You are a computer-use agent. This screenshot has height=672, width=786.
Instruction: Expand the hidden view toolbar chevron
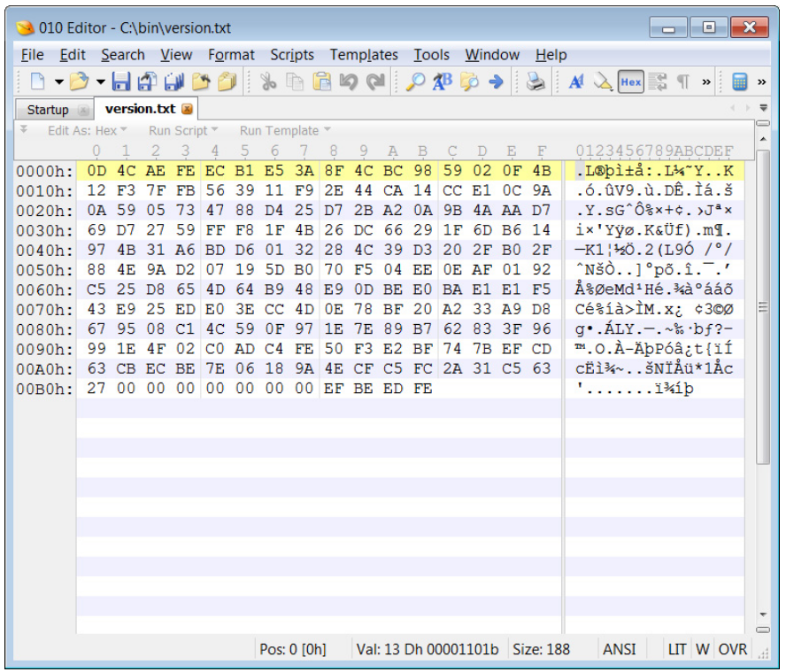pyautogui.click(x=706, y=81)
